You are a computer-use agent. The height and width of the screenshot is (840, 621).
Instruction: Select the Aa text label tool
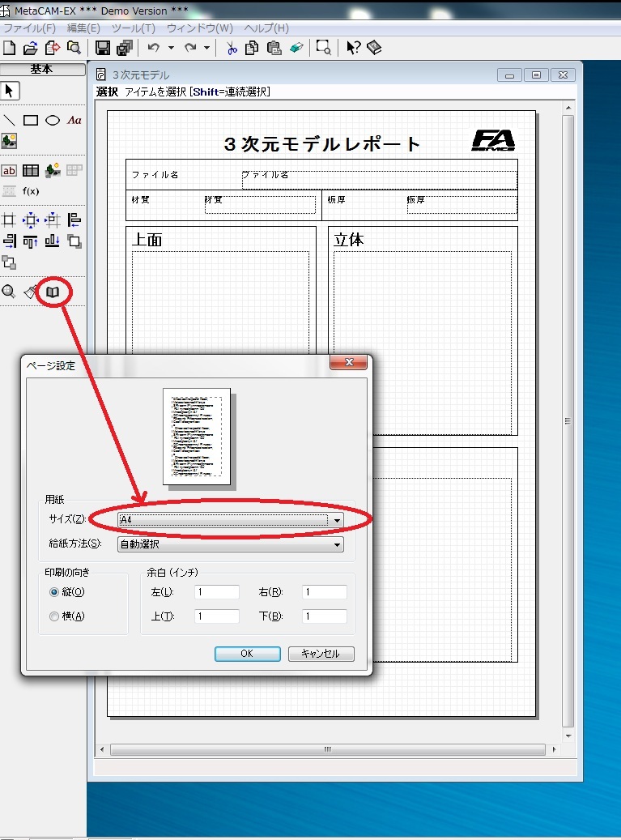click(x=74, y=121)
